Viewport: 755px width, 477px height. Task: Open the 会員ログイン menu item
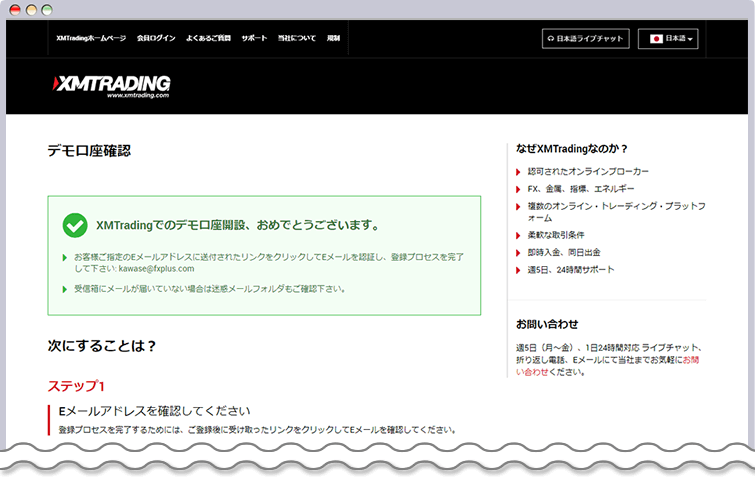click(x=156, y=38)
